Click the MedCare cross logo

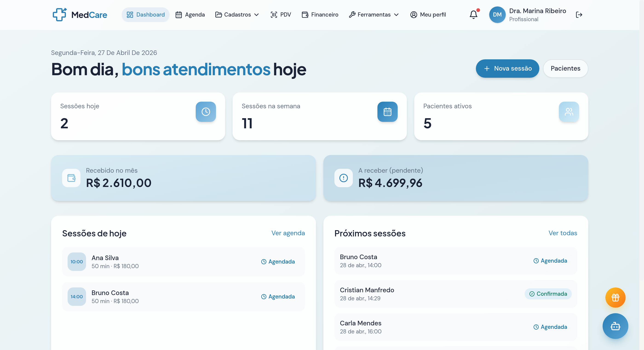tap(60, 14)
